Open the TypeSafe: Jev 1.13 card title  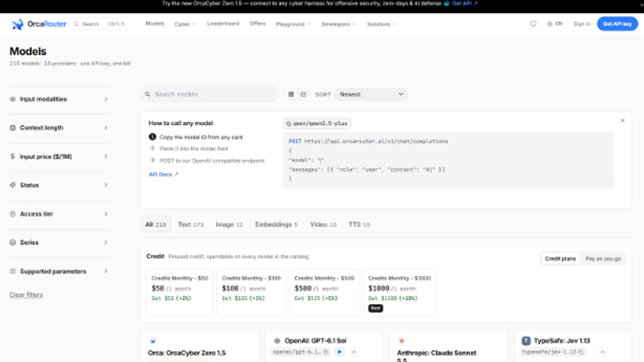[562, 341]
